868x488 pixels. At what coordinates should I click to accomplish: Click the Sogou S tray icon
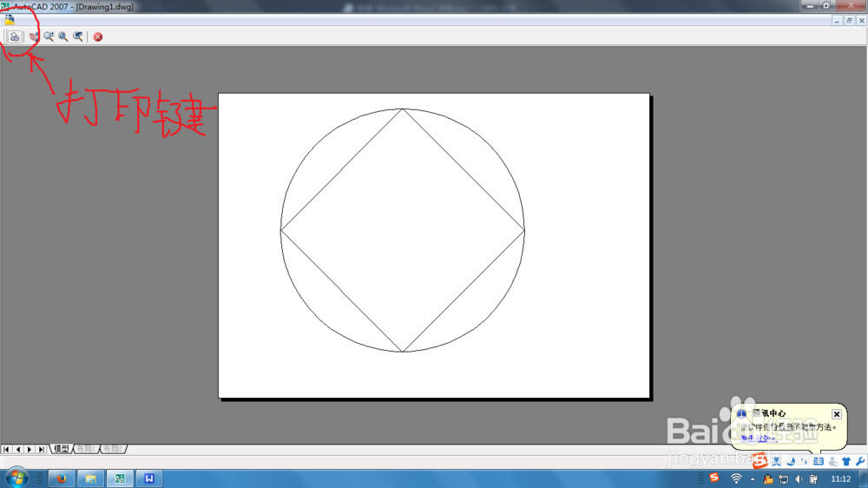coord(714,478)
